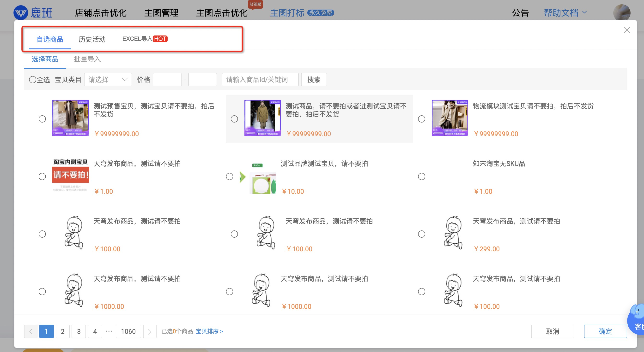Click the previous page arrow icon
644x352 pixels.
tap(30, 331)
